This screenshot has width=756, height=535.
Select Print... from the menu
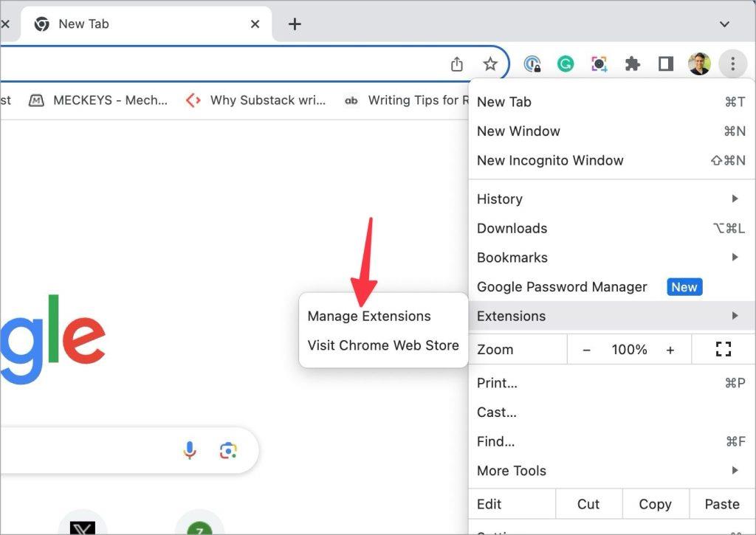611,383
